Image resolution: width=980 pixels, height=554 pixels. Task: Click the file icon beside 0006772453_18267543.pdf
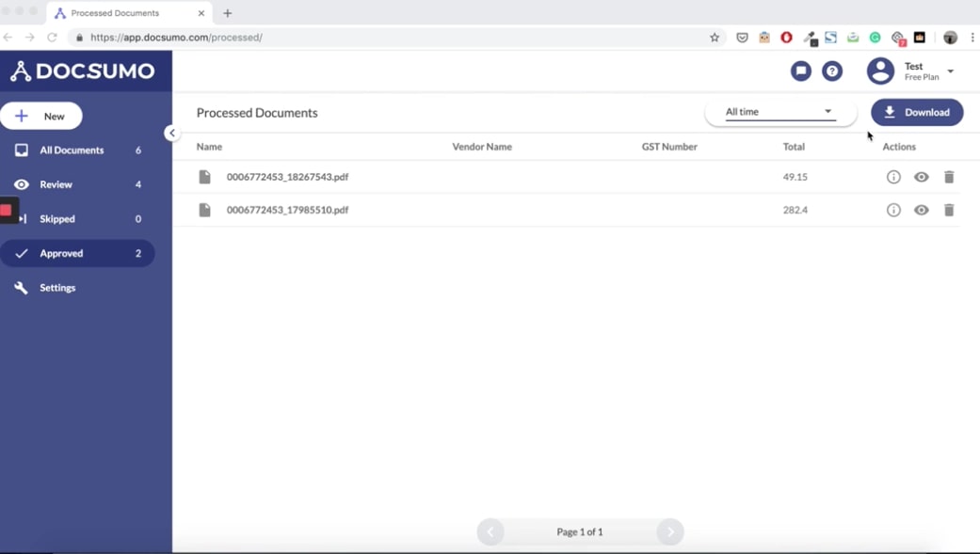click(x=205, y=177)
